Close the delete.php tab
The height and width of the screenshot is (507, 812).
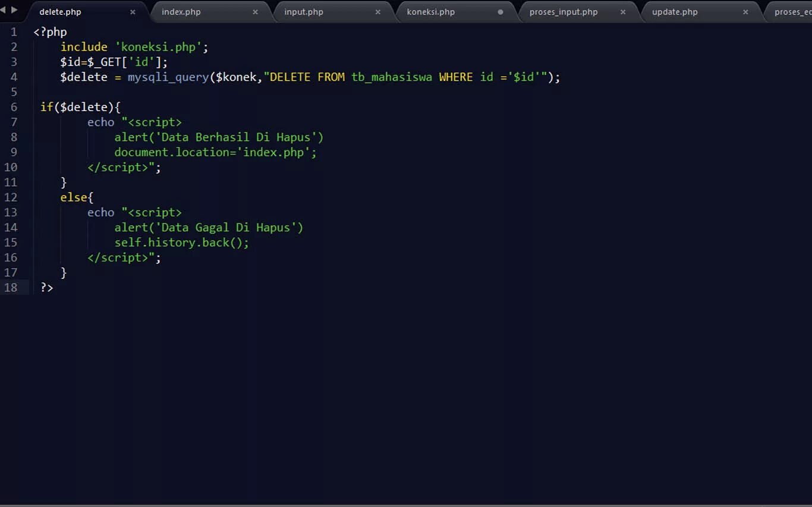(133, 12)
